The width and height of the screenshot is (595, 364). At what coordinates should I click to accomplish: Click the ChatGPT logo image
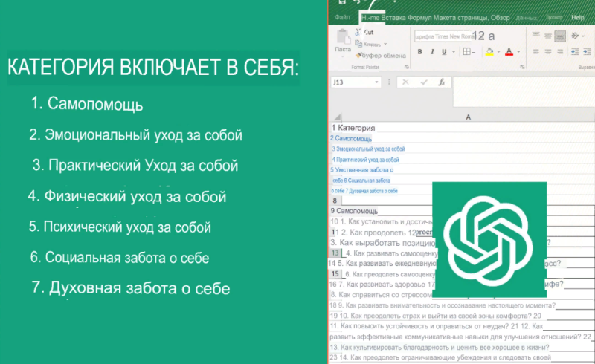[x=489, y=240]
